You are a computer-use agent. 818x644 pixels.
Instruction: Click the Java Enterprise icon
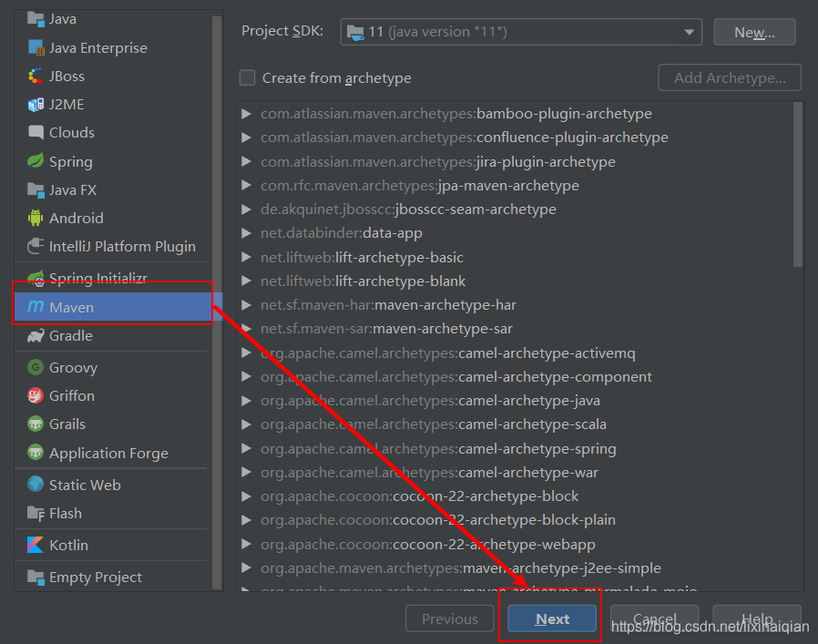click(x=36, y=47)
